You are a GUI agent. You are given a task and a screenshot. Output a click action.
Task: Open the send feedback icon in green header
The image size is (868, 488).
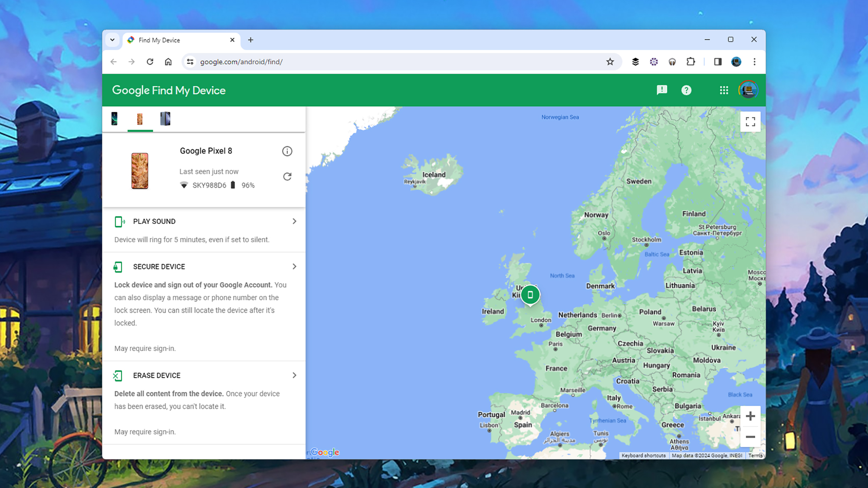coord(661,90)
